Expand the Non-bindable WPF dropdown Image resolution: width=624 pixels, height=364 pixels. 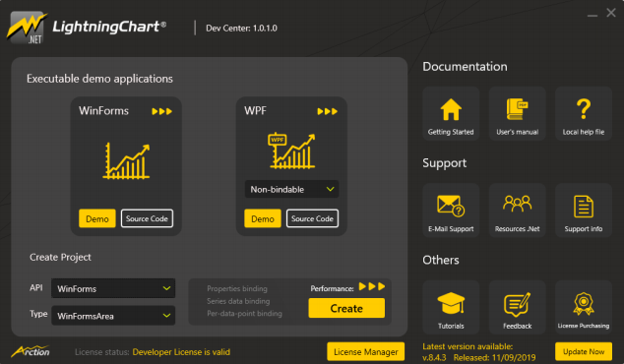point(291,189)
